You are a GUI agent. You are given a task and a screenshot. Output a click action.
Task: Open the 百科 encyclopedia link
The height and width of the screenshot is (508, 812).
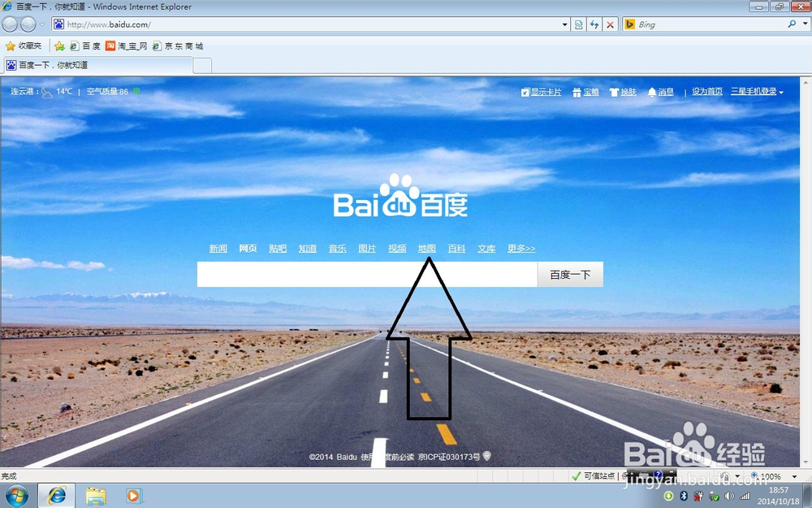click(456, 248)
